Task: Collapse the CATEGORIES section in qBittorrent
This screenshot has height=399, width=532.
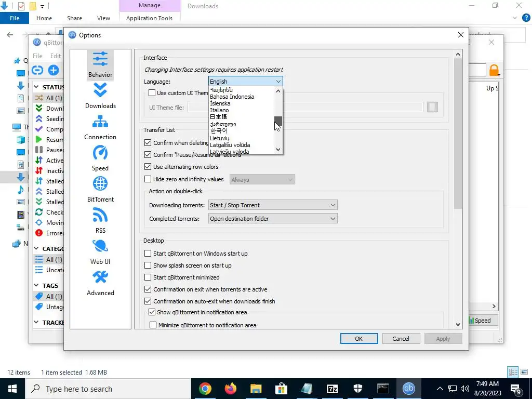Action: click(x=36, y=249)
